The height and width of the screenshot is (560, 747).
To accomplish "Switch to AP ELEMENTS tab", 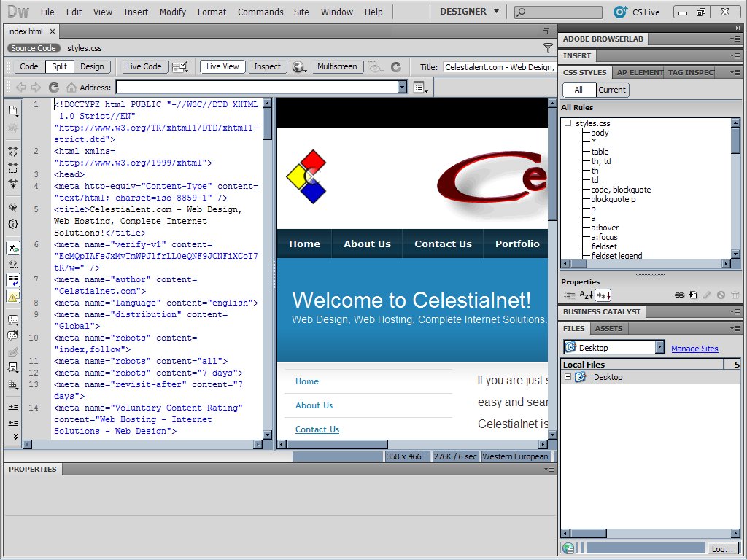I will click(639, 72).
